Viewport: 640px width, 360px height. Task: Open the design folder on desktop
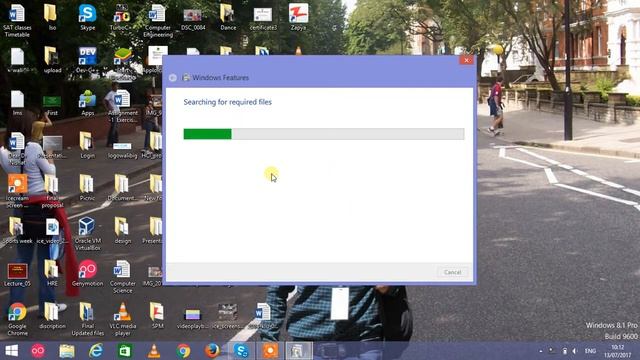coord(122,231)
